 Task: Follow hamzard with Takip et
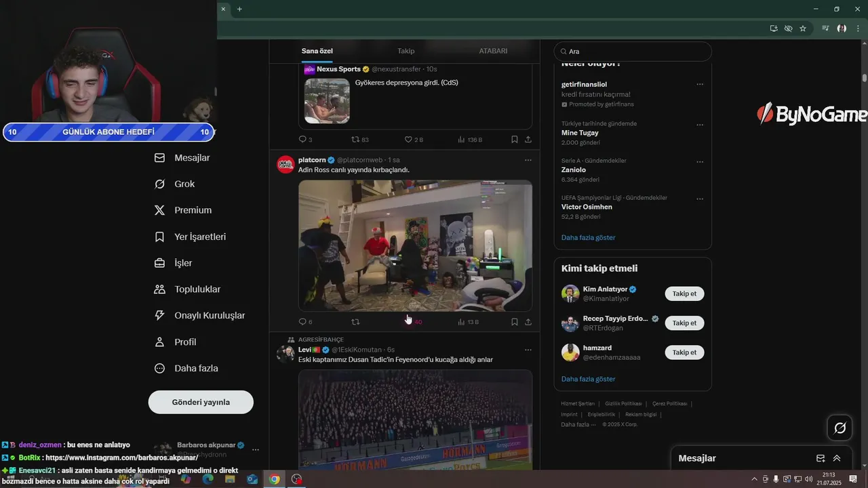pyautogui.click(x=684, y=352)
